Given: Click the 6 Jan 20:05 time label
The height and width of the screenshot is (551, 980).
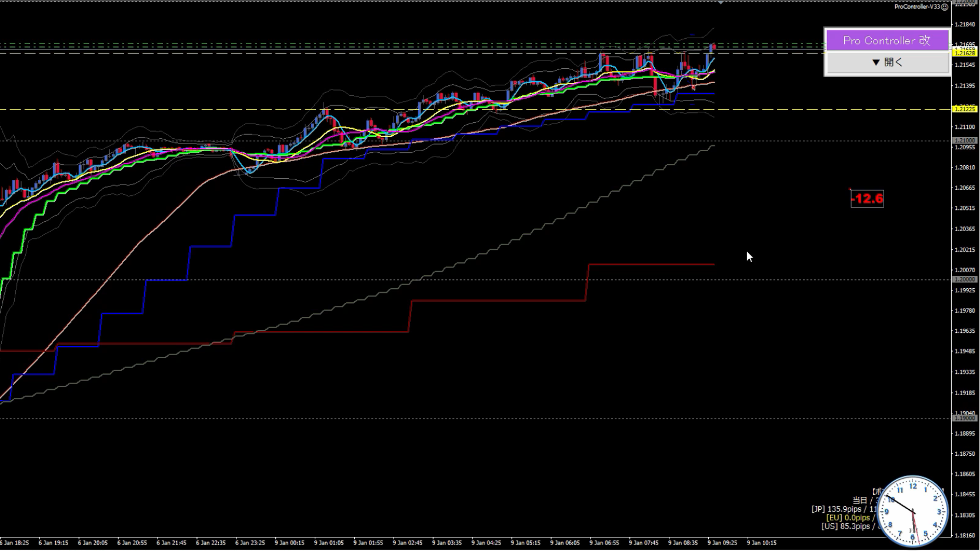Looking at the screenshot, I should pyautogui.click(x=92, y=543).
